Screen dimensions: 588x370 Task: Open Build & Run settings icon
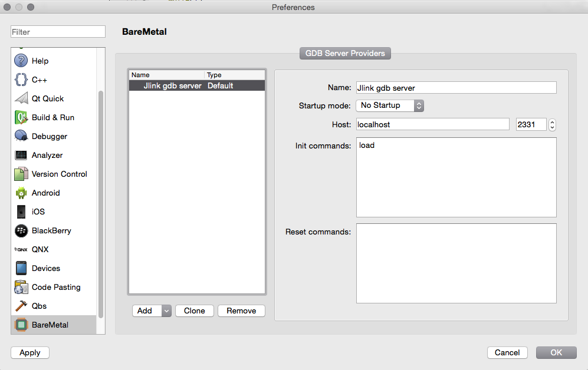coord(21,117)
